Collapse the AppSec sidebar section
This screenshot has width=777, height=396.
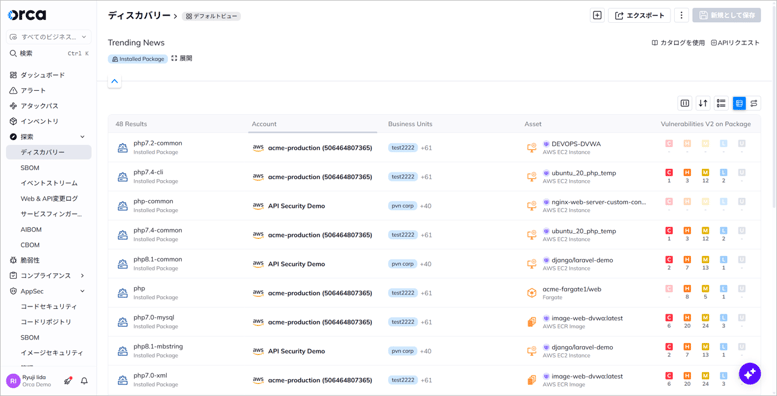(83, 291)
